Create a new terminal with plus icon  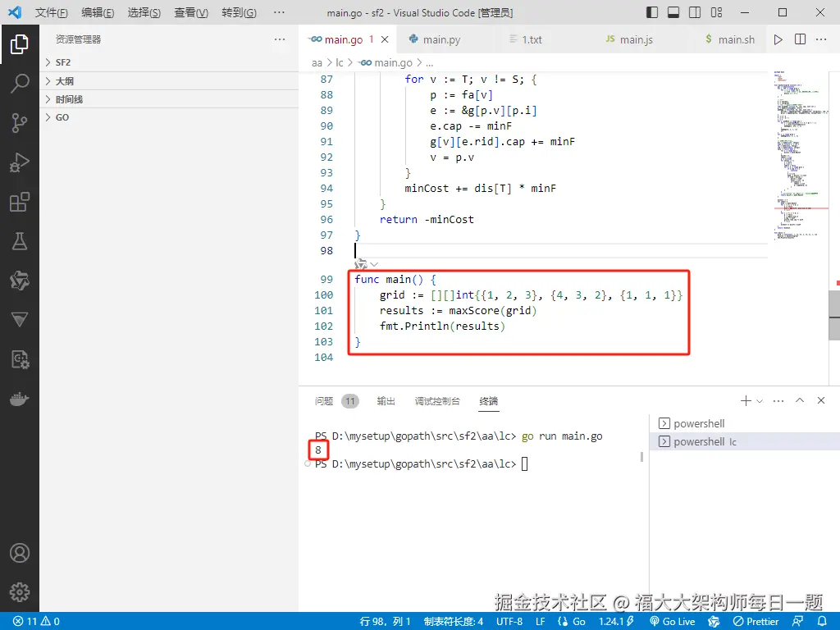[745, 400]
